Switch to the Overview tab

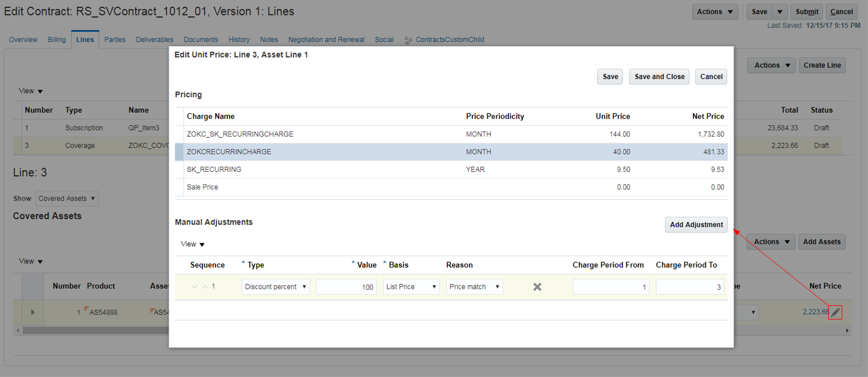coord(23,40)
